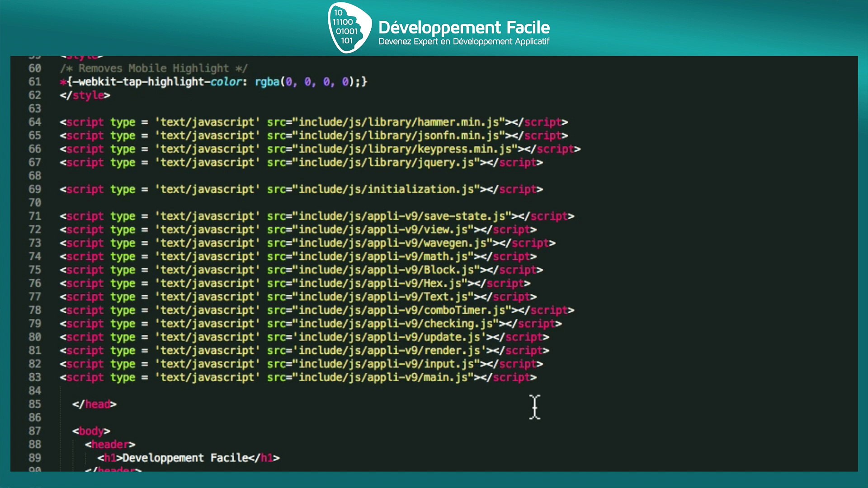
Task: Click the Devenez Expert subtitle text
Action: point(464,42)
